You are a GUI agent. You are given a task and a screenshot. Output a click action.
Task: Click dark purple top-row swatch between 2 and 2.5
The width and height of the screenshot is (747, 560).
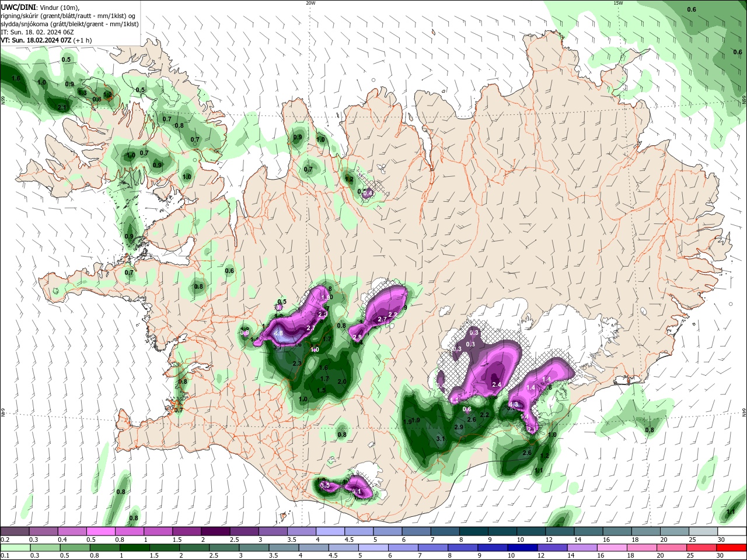click(215, 531)
